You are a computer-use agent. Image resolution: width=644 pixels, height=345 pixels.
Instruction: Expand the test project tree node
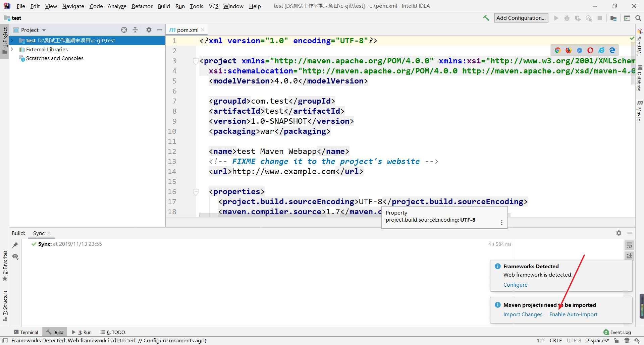click(x=12, y=40)
